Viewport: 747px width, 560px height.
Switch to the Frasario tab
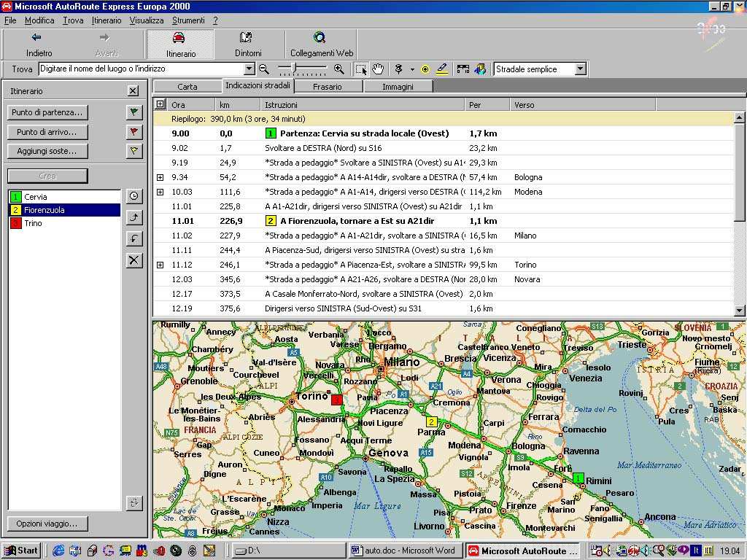click(x=328, y=87)
